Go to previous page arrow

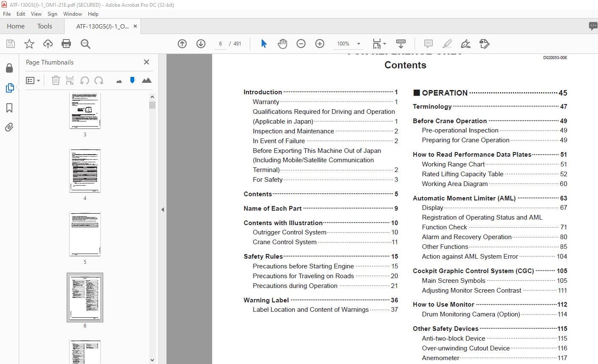click(182, 44)
